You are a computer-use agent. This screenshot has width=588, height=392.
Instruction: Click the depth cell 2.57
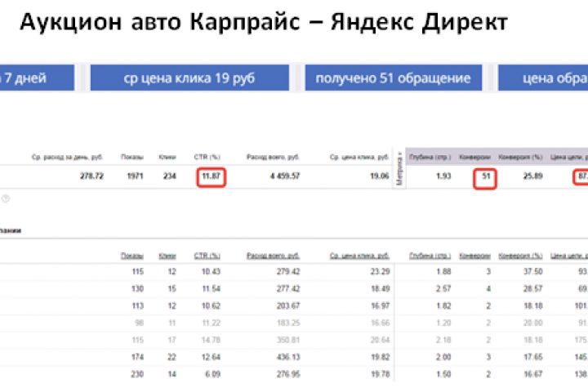click(443, 288)
